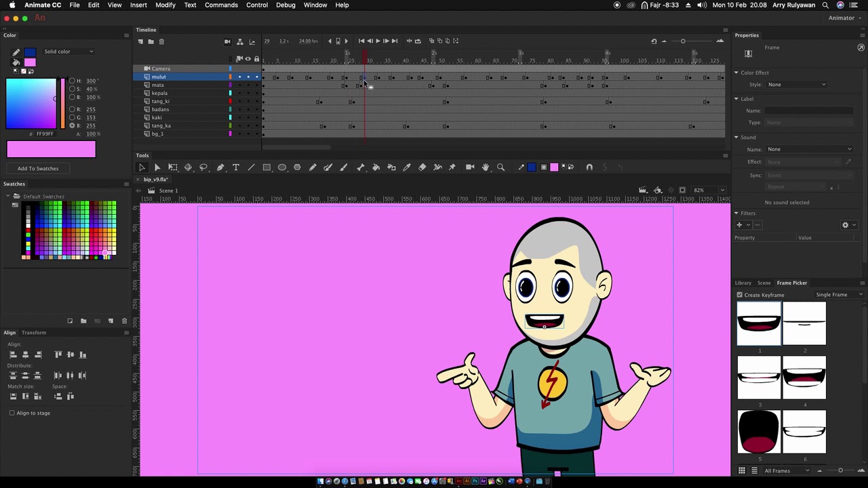868x488 pixels.
Task: Click the Play button in timeline
Action: (378, 41)
